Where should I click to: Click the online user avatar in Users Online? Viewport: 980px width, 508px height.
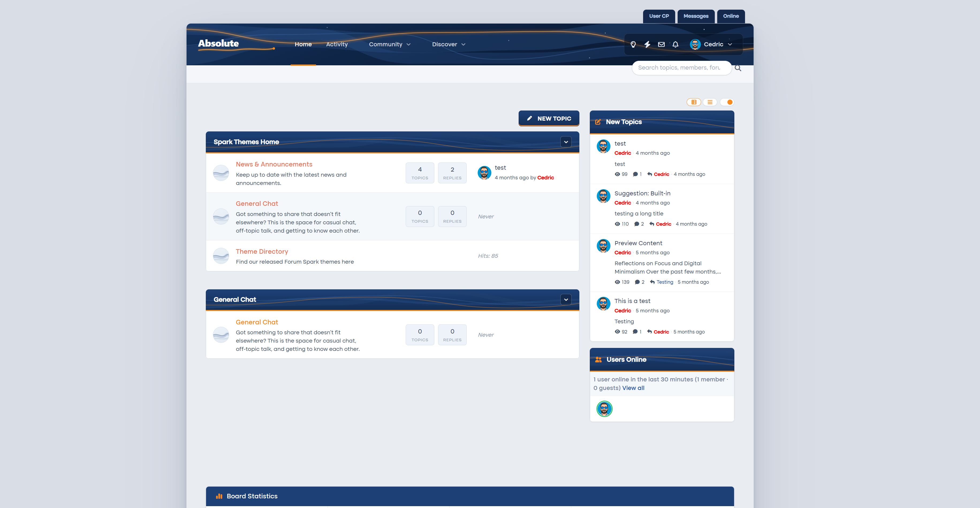pos(605,409)
